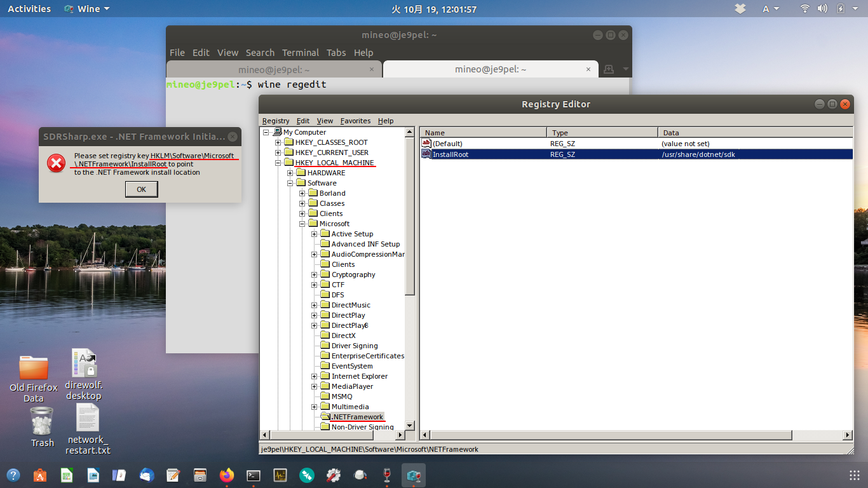868x488 pixels.
Task: Expand the Cryptography key
Action: tap(314, 274)
